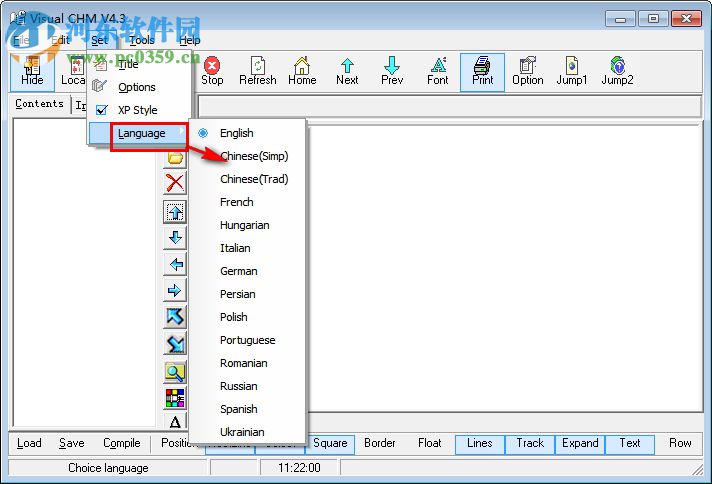Screen dimensions: 712x484
Task: Select Chinese(Simp) language
Action: 248,156
